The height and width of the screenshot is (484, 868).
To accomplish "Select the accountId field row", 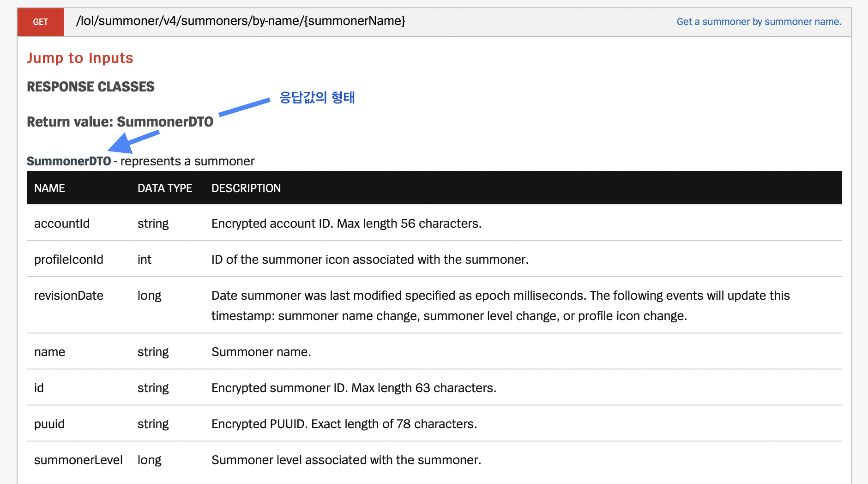I will (434, 223).
